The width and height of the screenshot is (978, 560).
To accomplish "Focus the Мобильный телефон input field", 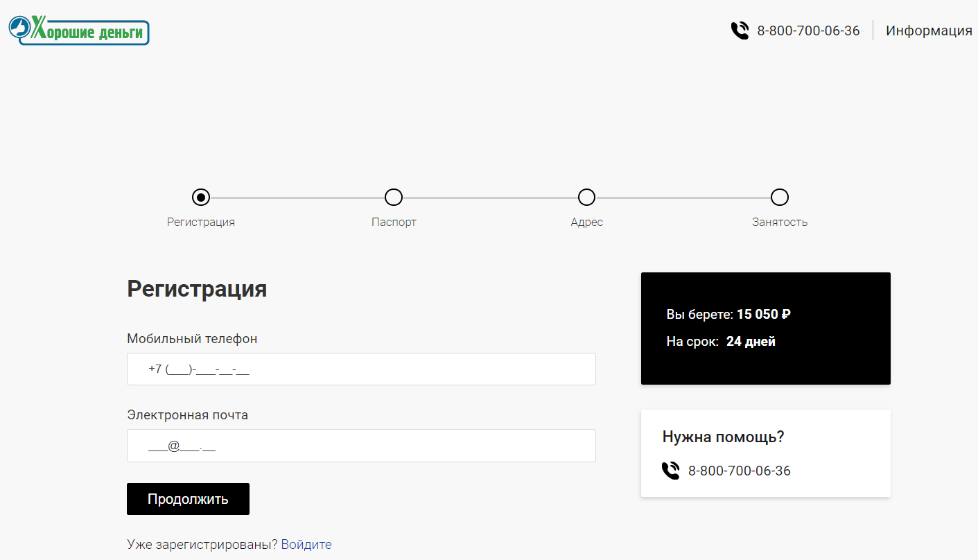I will coord(361,369).
